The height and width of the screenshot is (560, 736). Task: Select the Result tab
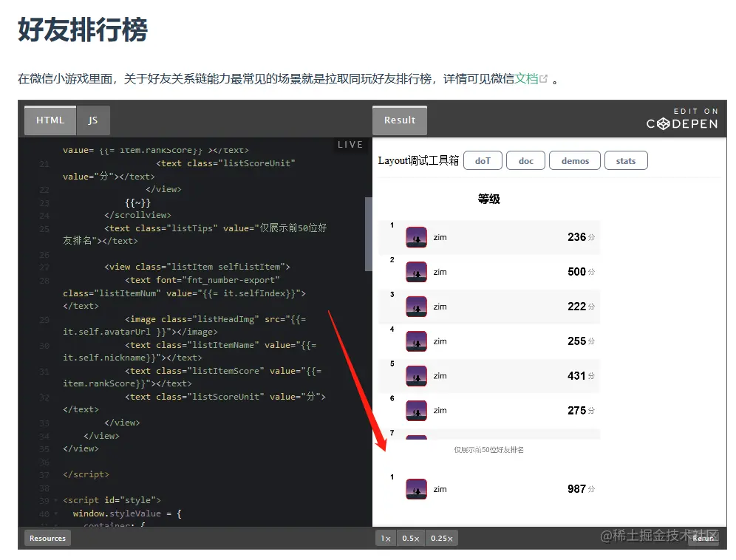point(399,120)
